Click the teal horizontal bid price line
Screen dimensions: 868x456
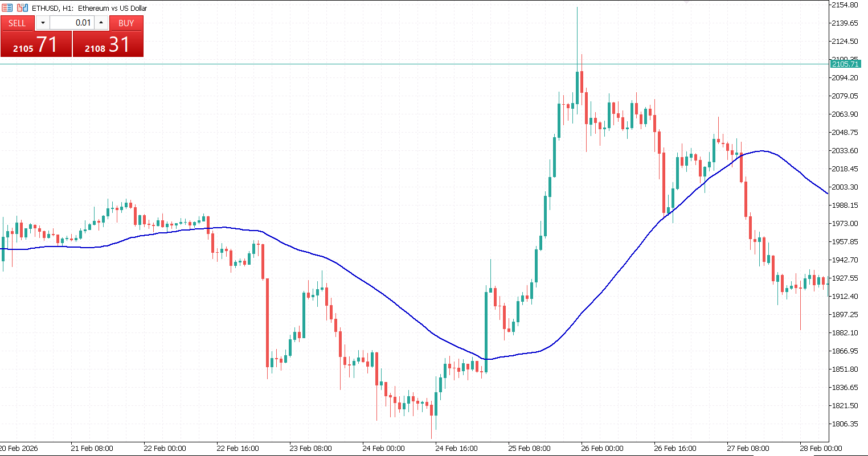[342, 64]
